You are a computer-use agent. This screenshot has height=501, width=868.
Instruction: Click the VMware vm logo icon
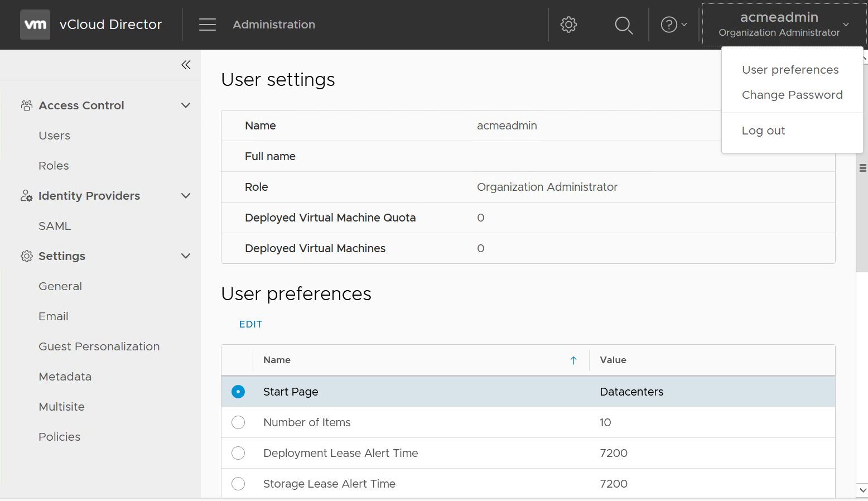pyautogui.click(x=35, y=25)
